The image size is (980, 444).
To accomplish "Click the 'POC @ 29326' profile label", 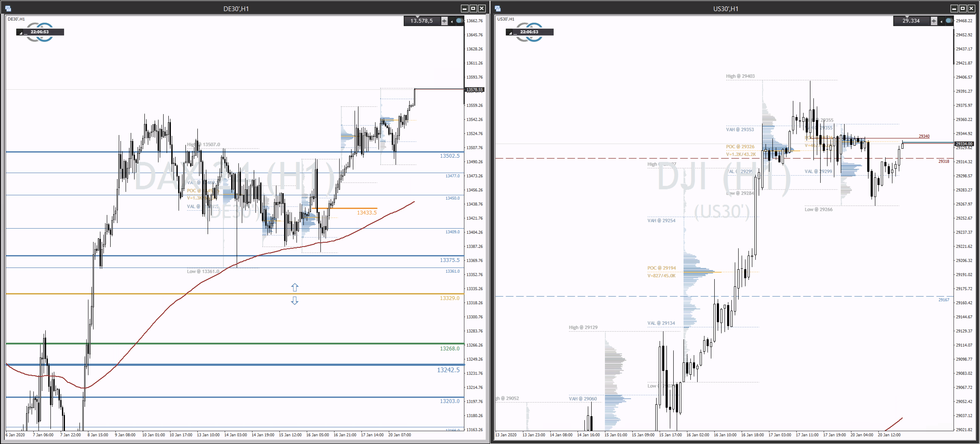I will click(740, 147).
